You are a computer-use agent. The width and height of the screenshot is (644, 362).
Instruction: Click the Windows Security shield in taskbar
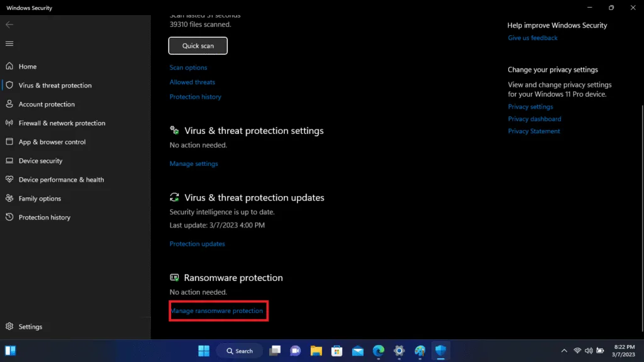pyautogui.click(x=441, y=351)
